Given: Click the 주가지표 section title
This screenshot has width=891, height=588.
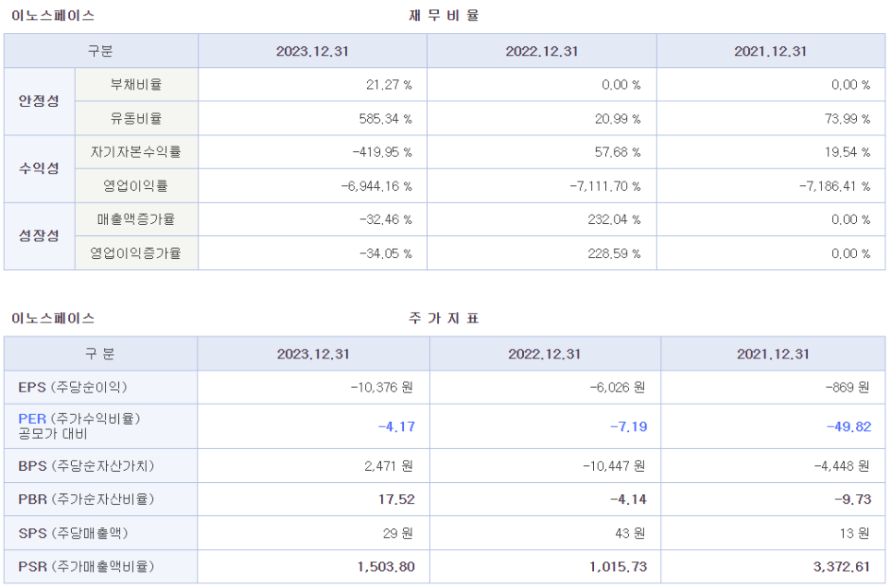Looking at the screenshot, I should click(x=444, y=318).
